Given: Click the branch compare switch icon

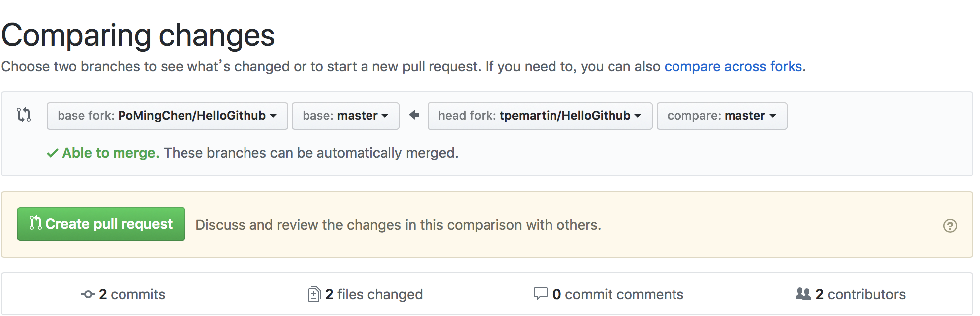Looking at the screenshot, I should tap(24, 115).
